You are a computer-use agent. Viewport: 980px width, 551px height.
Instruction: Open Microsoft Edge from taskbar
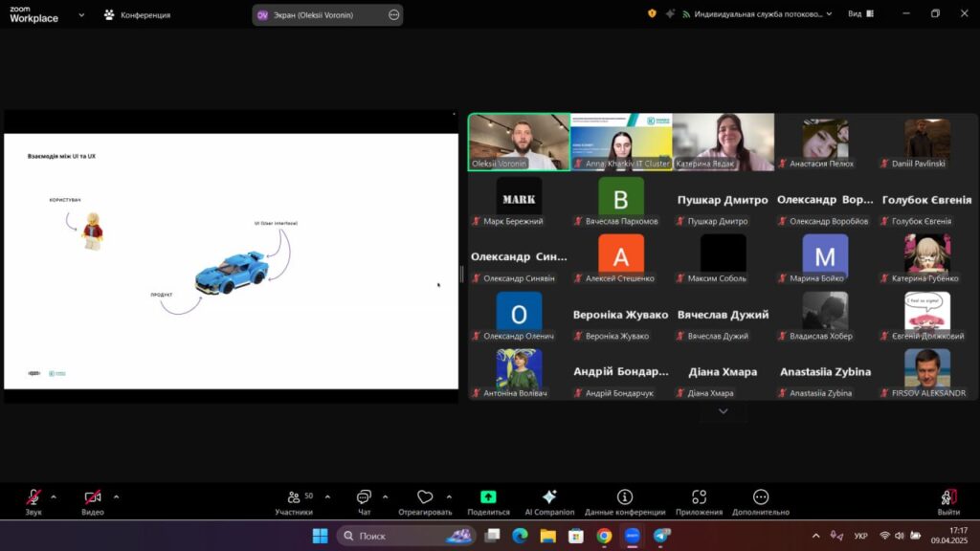(520, 536)
